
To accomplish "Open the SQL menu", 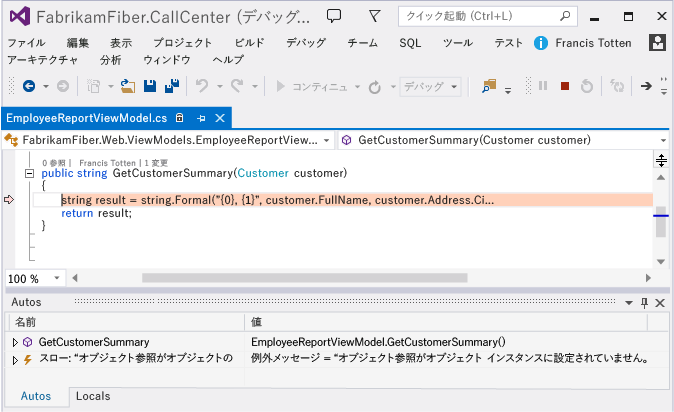I will pos(410,43).
